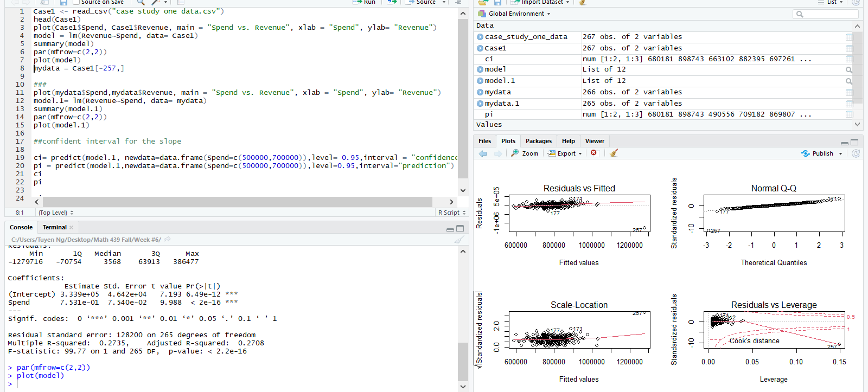Click the Zoom button for the plot
The image size is (868, 392).
tap(525, 153)
